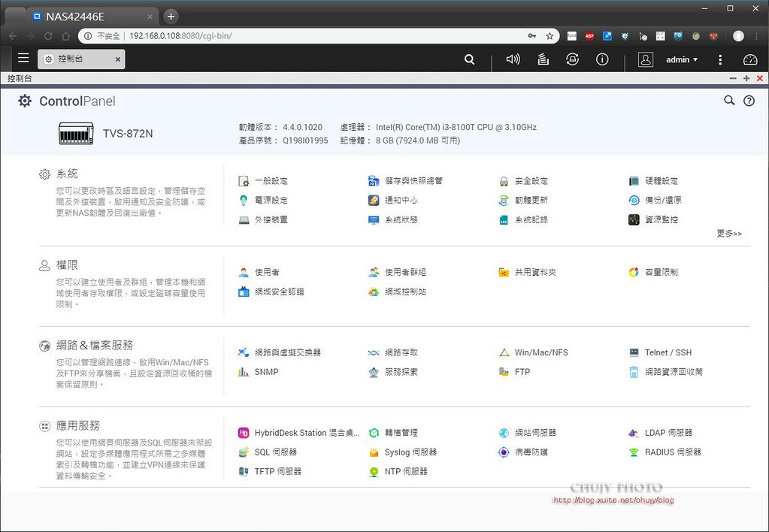
Task: Open Telnet / SSH settings
Action: (x=661, y=352)
